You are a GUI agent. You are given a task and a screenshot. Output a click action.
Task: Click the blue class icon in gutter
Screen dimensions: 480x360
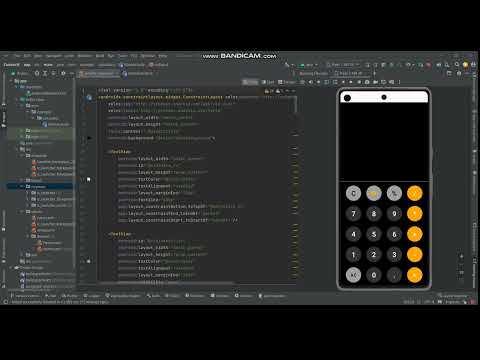click(89, 97)
